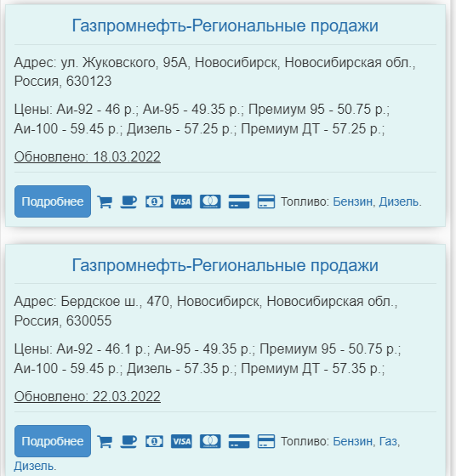The width and height of the screenshot is (456, 476).
Task: Click the cash banknote icon in Жуковского card
Action: [154, 202]
